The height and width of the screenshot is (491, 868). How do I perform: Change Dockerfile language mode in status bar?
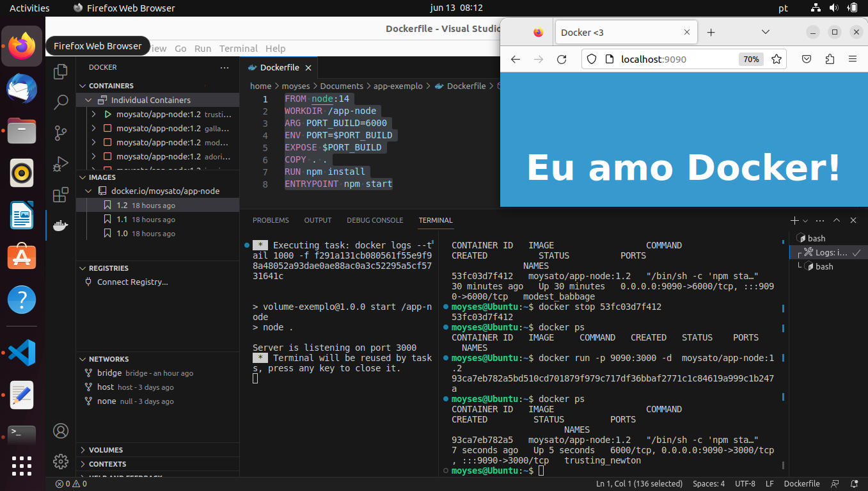(801, 484)
